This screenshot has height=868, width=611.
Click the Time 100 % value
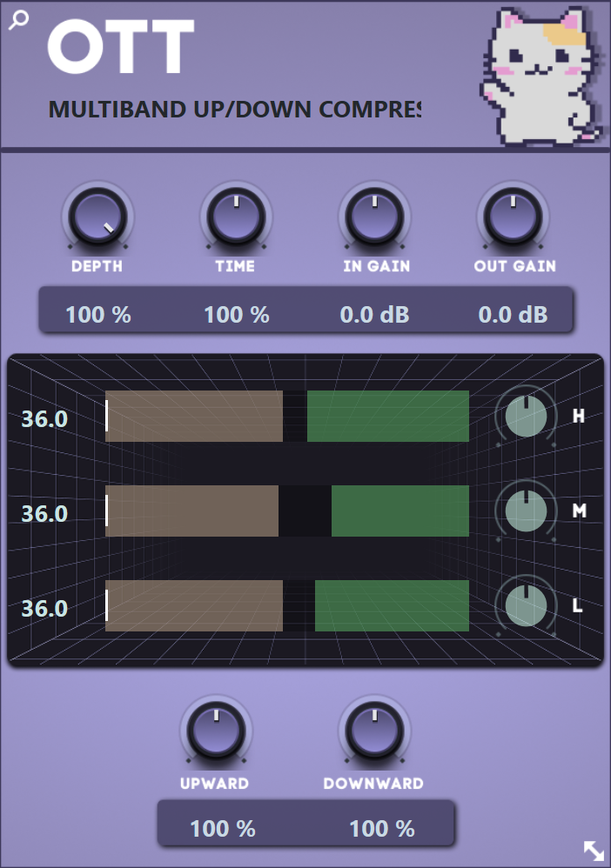(237, 315)
